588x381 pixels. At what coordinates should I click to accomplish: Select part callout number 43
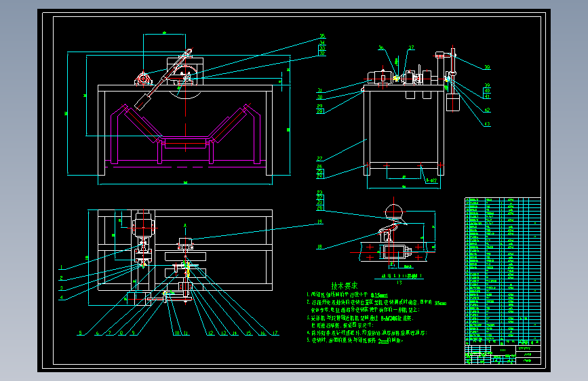click(x=487, y=124)
